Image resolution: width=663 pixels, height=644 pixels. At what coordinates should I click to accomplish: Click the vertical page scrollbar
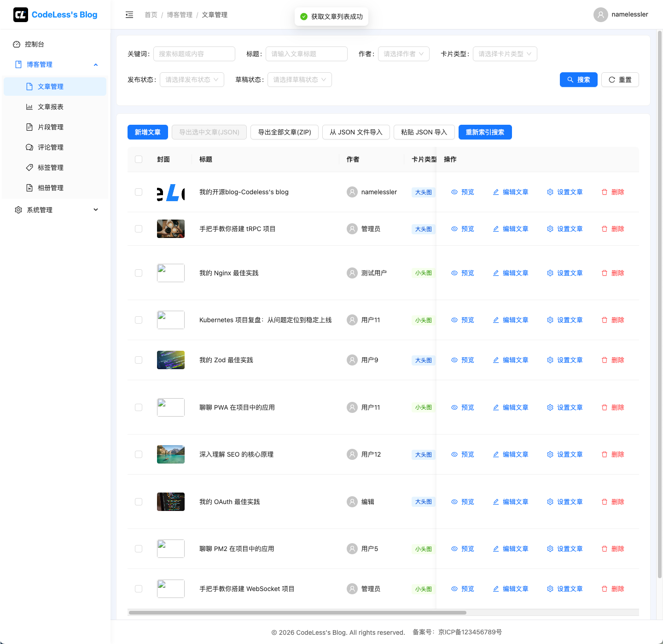[x=660, y=304]
